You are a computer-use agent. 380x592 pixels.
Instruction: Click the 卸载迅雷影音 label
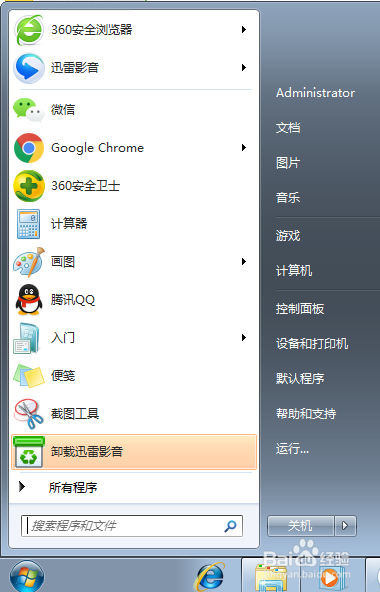tap(87, 452)
